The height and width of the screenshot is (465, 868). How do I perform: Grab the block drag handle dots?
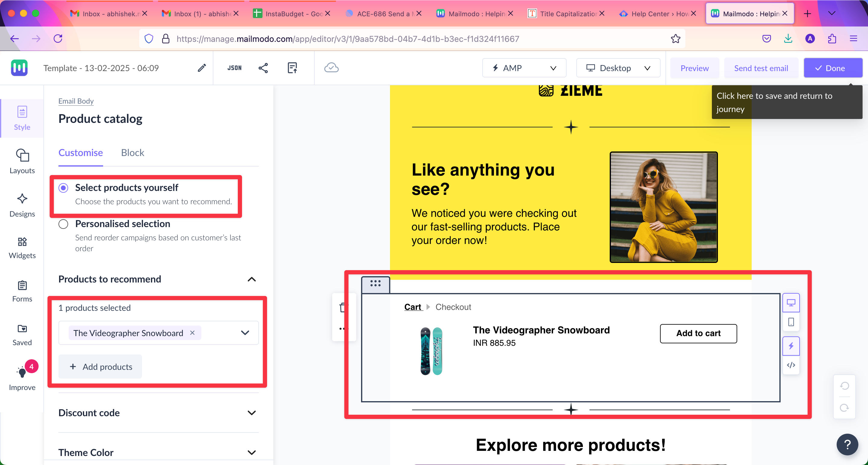(x=375, y=283)
